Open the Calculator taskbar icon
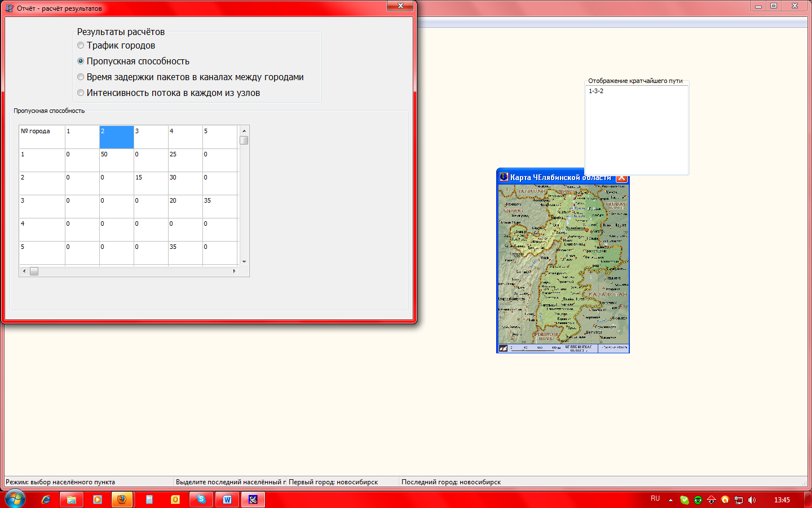This screenshot has width=812, height=508. click(149, 500)
